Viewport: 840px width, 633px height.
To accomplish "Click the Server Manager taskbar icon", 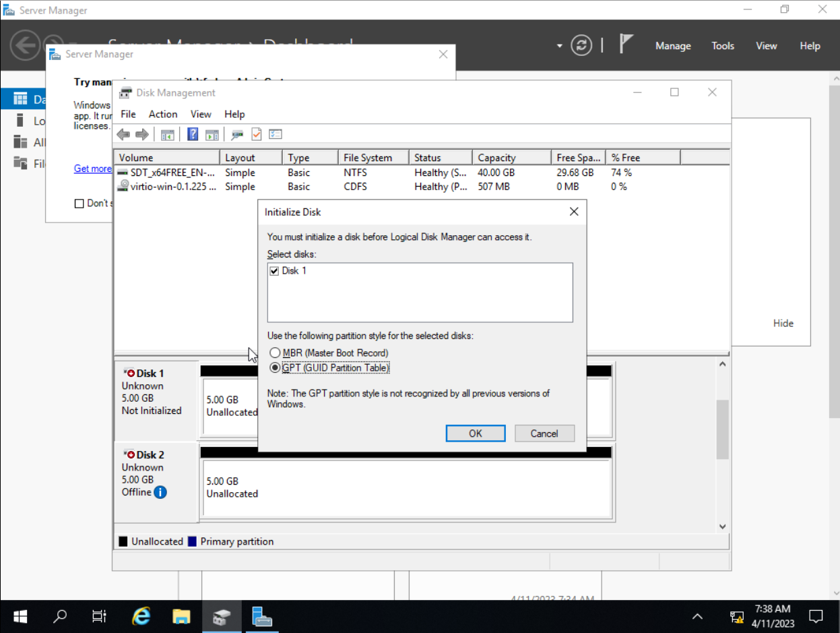I will coord(261,616).
